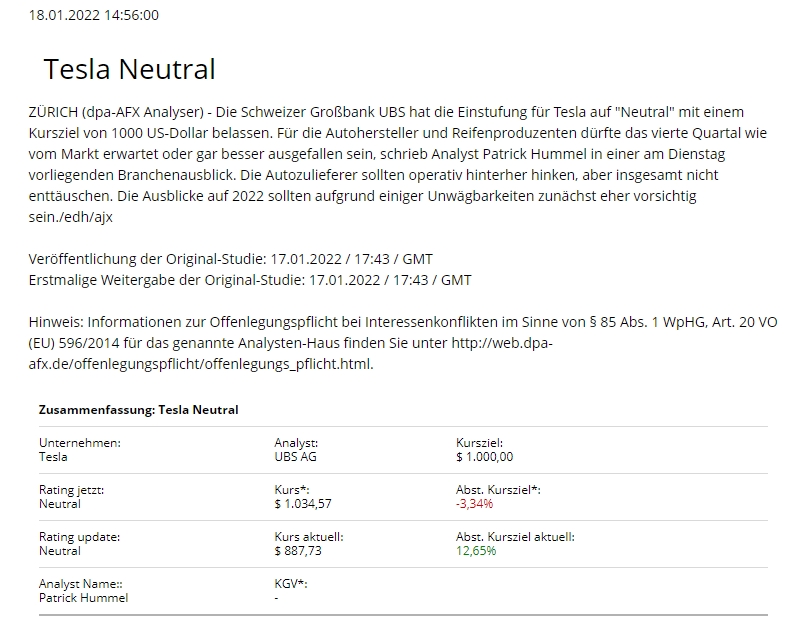Image resolution: width=788 pixels, height=618 pixels.
Task: Select the "Analyst Name::" label
Action: click(x=81, y=584)
